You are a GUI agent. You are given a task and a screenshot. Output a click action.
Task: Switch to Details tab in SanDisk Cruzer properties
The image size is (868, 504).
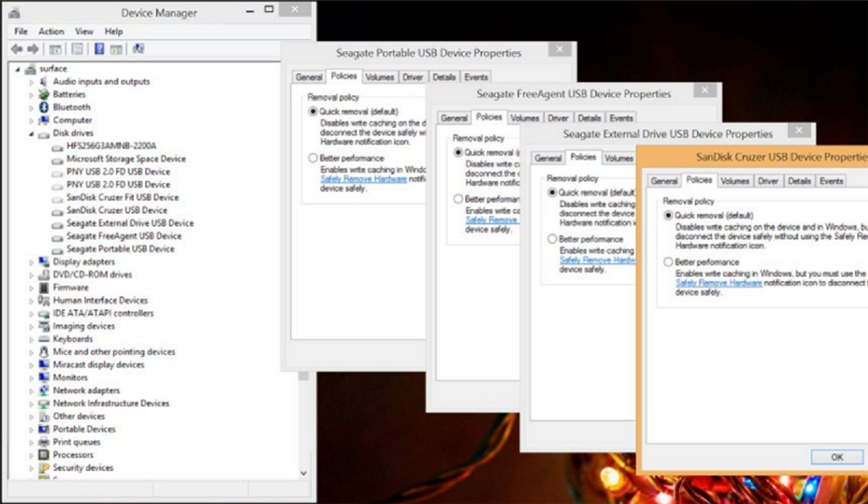(x=798, y=181)
